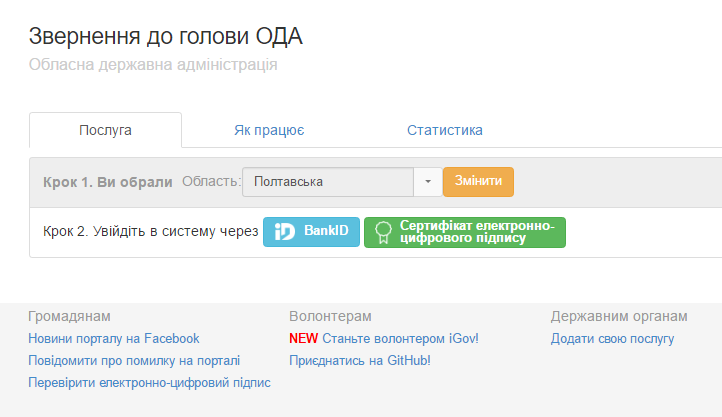Expand the region dropdown arrow
The image size is (722, 417).
427,182
